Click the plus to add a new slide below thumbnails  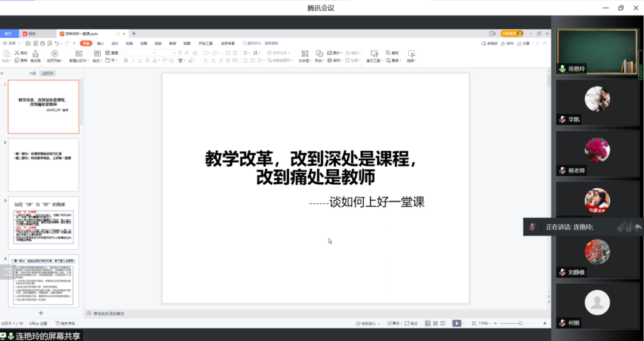41,313
